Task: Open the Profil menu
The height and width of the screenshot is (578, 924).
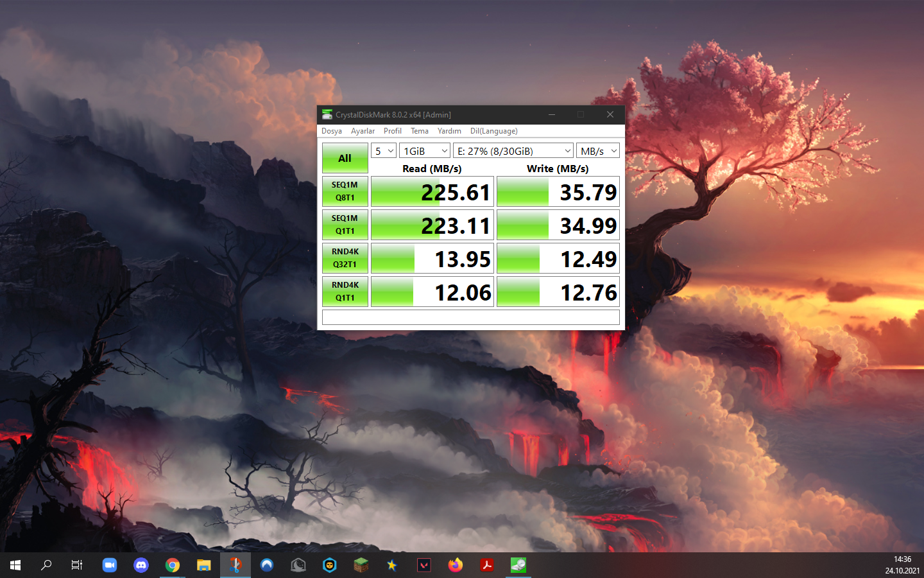Action: [x=393, y=131]
